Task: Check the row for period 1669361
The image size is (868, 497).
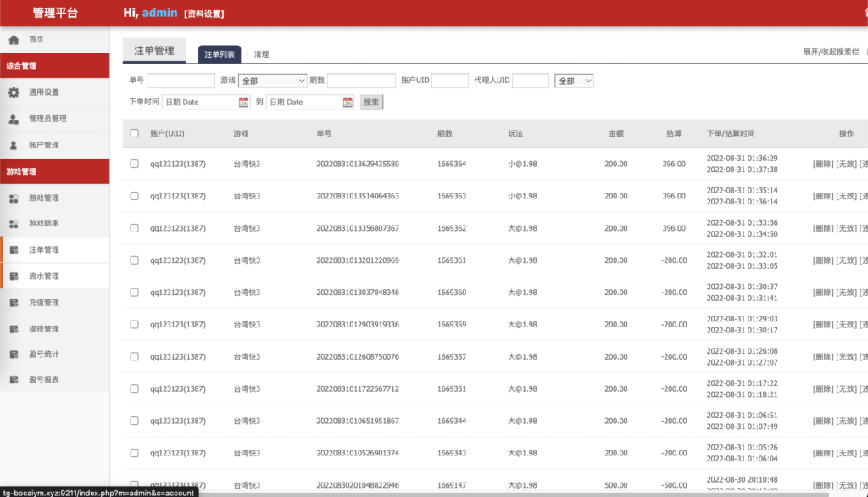Action: [x=135, y=260]
